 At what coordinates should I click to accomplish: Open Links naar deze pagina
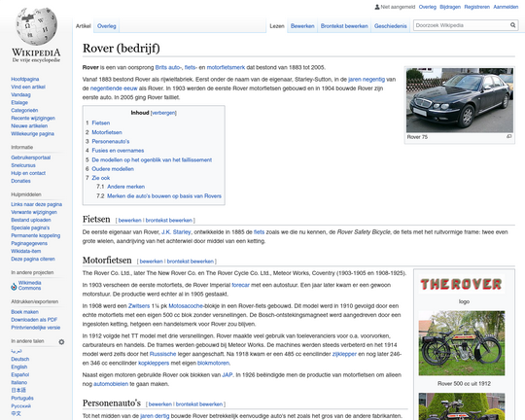[37, 204]
